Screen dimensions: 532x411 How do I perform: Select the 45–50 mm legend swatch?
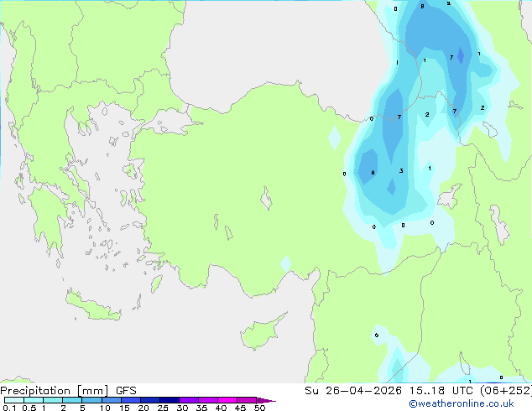coord(247,400)
